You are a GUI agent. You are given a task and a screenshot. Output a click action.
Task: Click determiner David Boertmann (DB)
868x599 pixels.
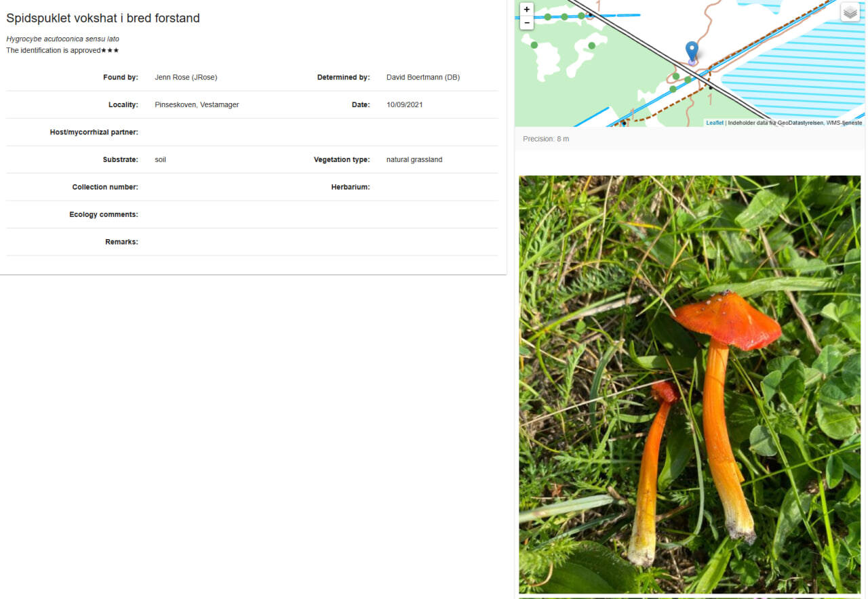point(422,77)
